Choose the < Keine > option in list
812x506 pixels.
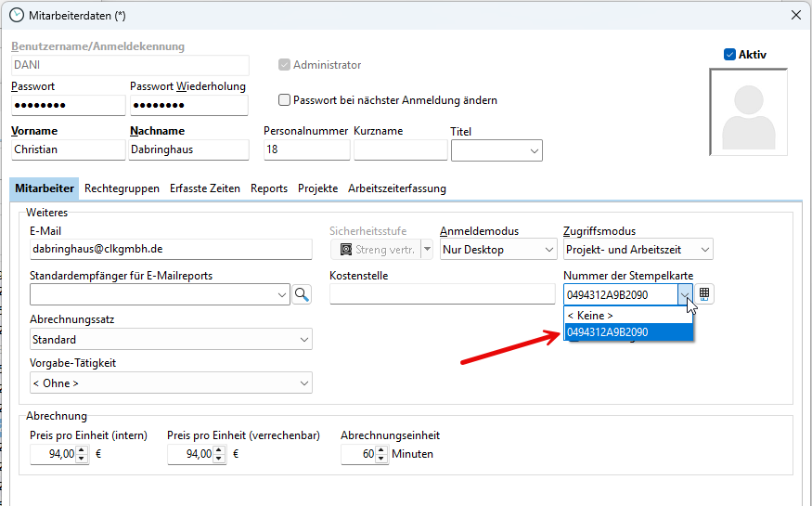[627, 316]
